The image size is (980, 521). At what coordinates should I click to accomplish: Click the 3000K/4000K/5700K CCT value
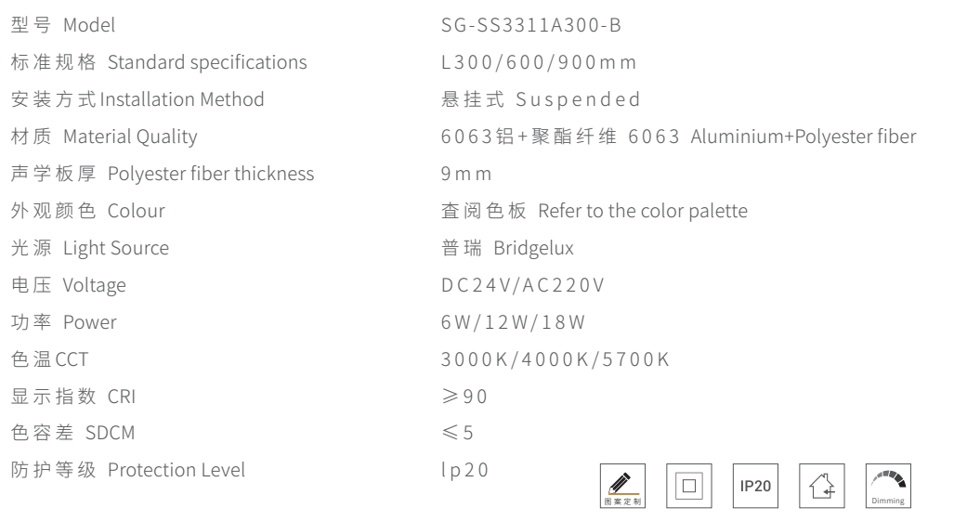[x=554, y=358]
